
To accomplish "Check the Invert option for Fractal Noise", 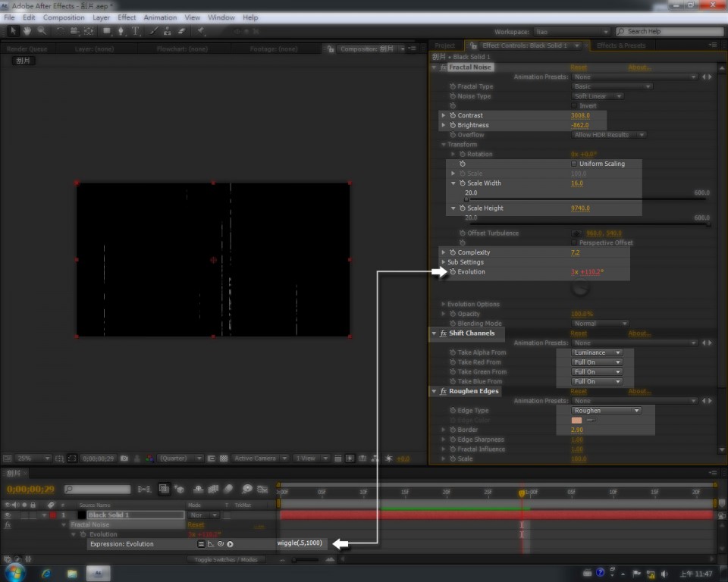I will [574, 106].
